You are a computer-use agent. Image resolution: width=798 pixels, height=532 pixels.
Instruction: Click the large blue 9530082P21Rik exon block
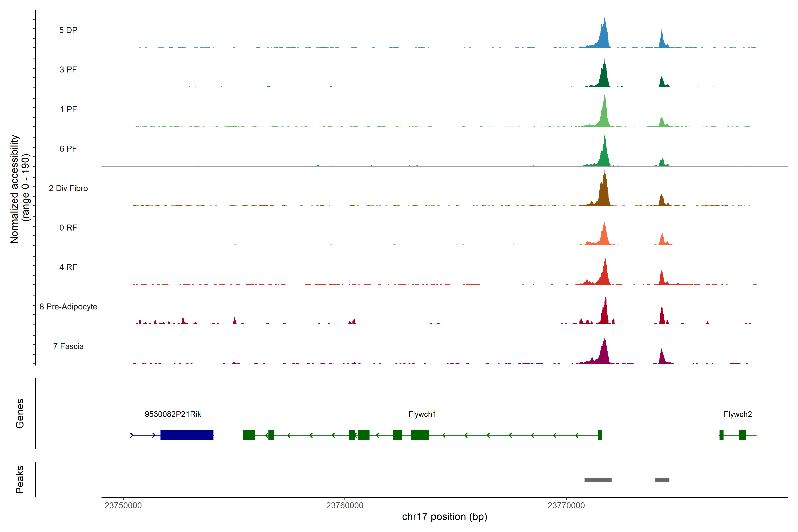pos(187,435)
